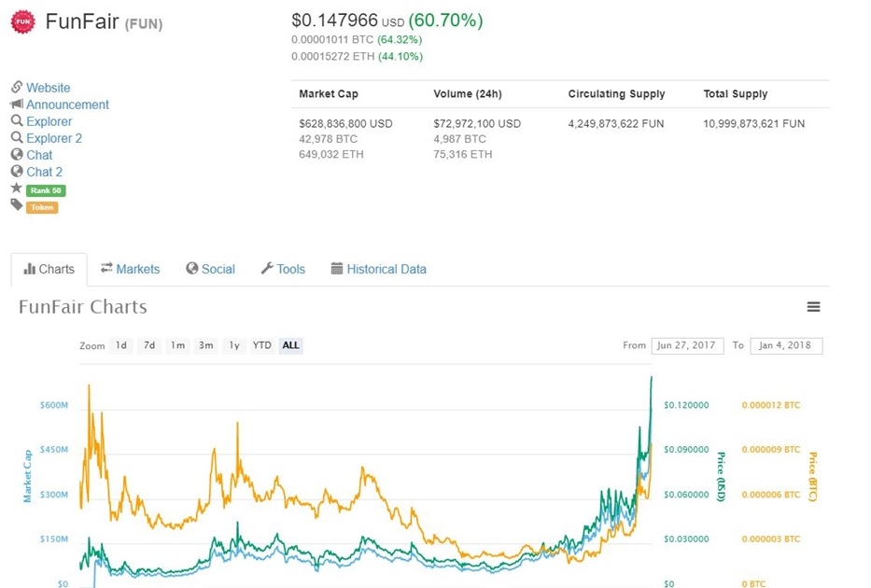Click the To date field Jan 4, 2018
Image resolution: width=871 pixels, height=588 pixels.
click(x=786, y=345)
